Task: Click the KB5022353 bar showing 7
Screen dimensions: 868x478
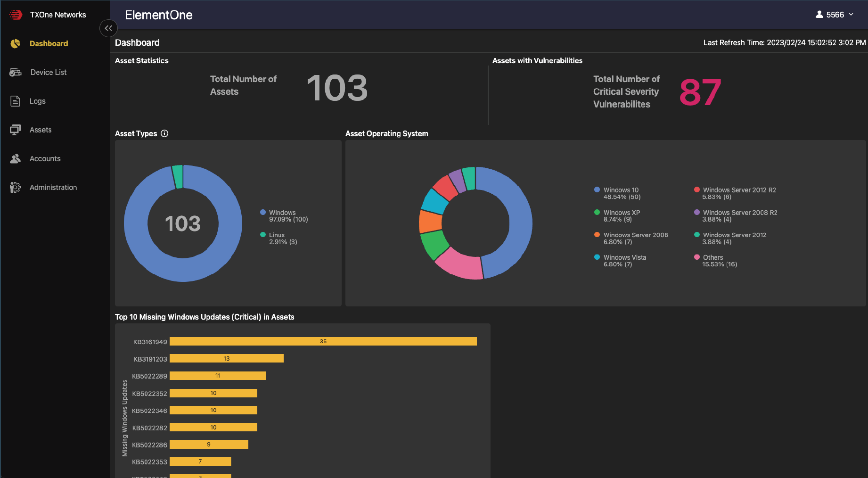Action: coord(200,462)
